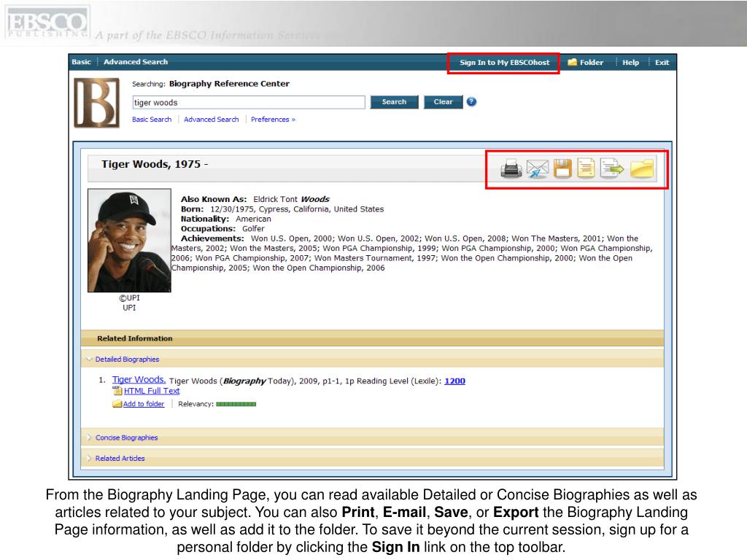The height and width of the screenshot is (560, 747).
Task: Click Exit in the top toolbar
Action: click(x=662, y=63)
